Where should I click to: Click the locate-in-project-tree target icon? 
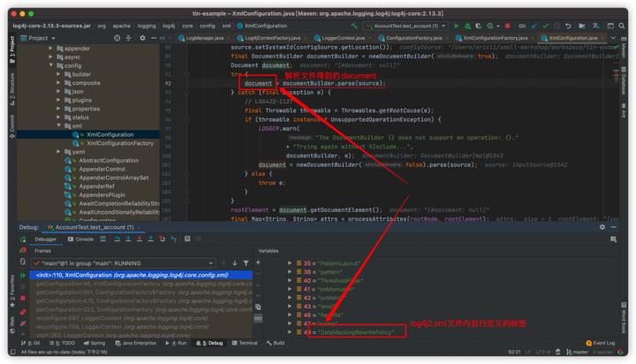[117, 38]
